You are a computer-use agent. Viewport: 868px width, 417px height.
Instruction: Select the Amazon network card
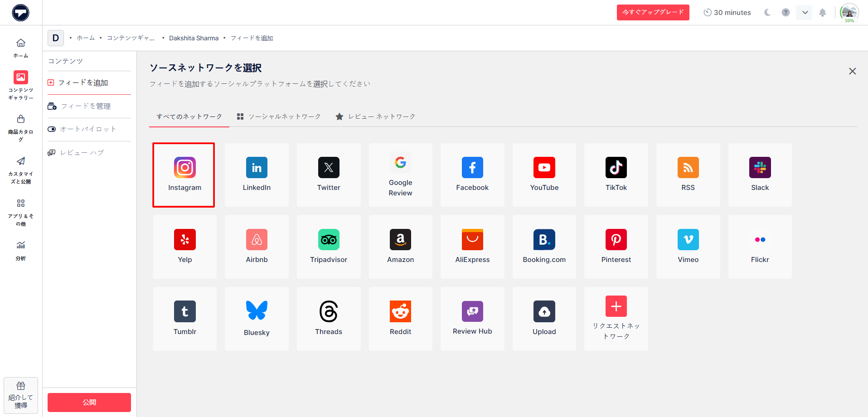(x=400, y=247)
